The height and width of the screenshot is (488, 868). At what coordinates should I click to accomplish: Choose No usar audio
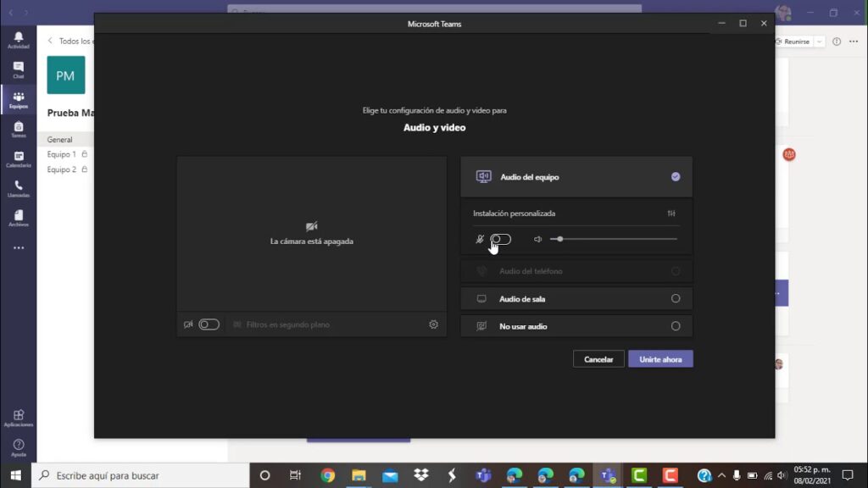pos(576,325)
